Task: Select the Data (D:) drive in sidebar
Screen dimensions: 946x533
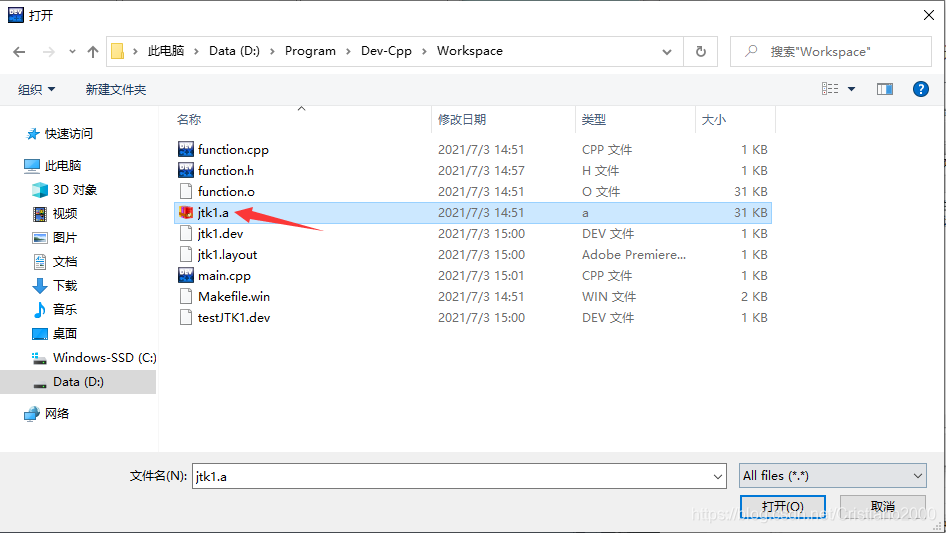Action: coord(78,381)
